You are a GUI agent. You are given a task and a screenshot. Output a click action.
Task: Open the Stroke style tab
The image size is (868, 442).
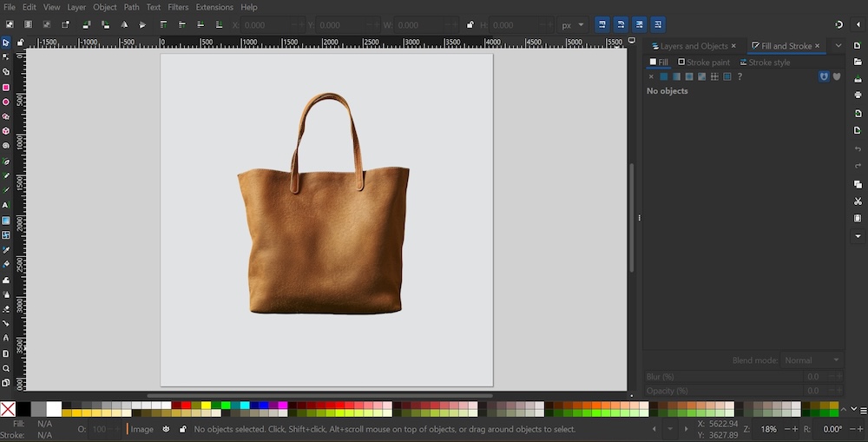(x=765, y=63)
